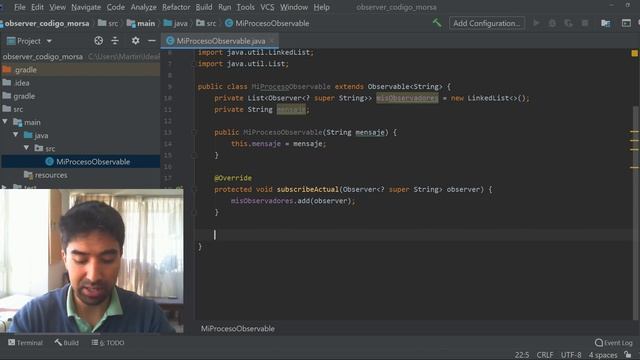Open the Refactor menu

176,7
